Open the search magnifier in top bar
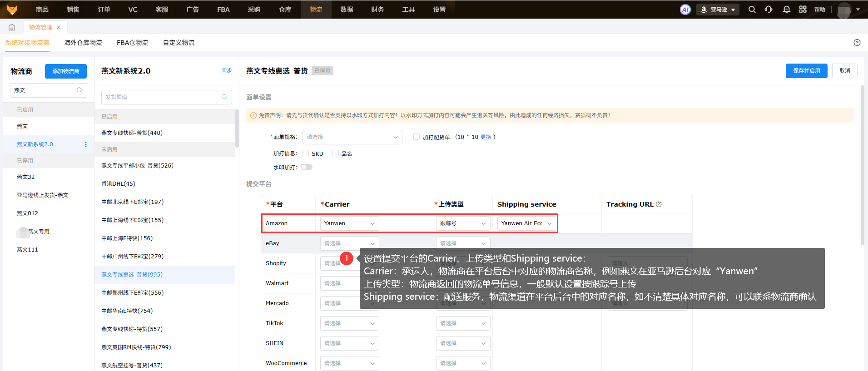 tap(752, 10)
